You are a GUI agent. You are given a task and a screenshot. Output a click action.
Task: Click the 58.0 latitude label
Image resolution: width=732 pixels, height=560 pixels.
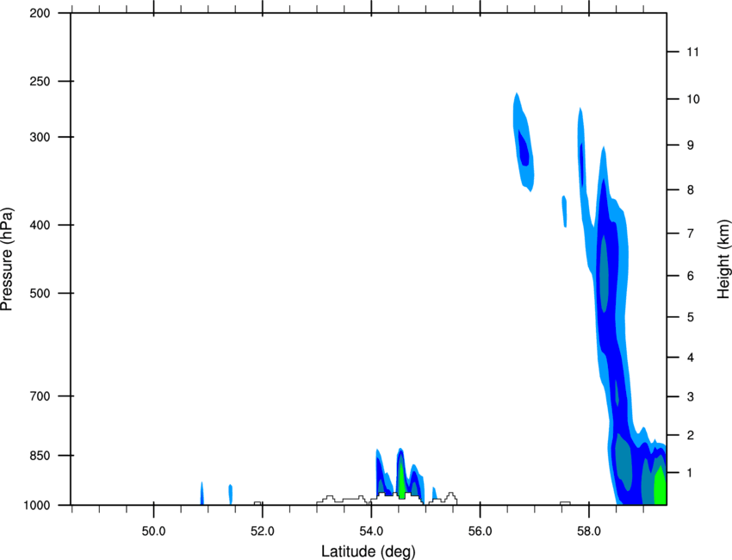click(589, 532)
